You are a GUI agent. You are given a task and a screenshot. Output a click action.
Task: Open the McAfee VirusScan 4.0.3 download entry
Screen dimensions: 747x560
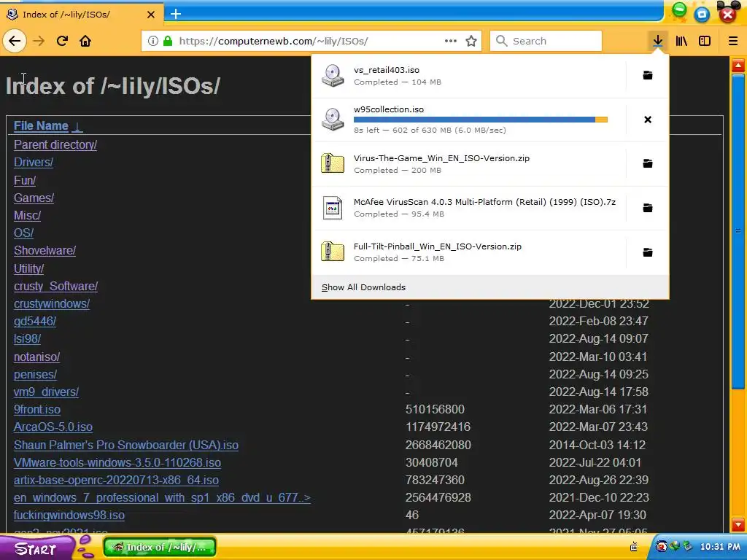coord(469,208)
